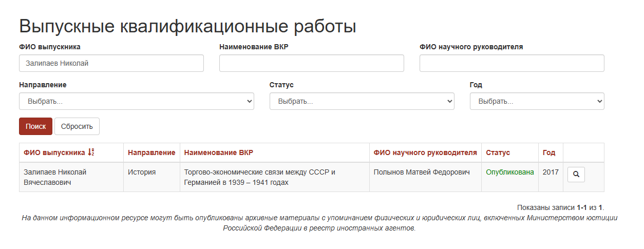Click the magnifier icon in the result row
The width and height of the screenshot is (644, 249).
click(576, 175)
